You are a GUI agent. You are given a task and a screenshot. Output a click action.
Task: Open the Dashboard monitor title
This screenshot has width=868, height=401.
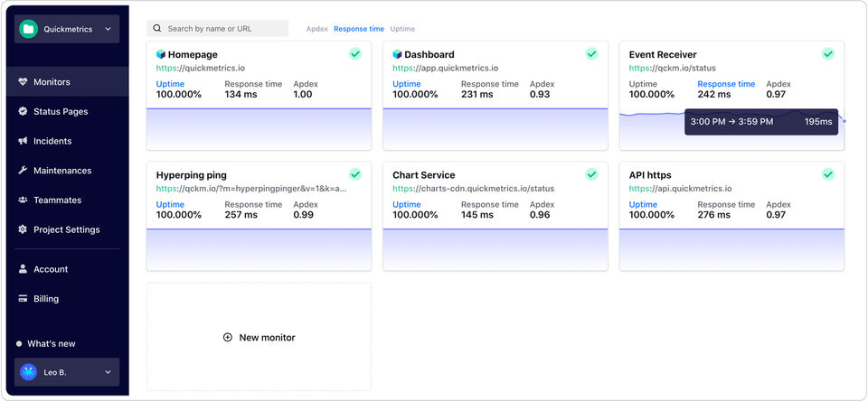[429, 55]
